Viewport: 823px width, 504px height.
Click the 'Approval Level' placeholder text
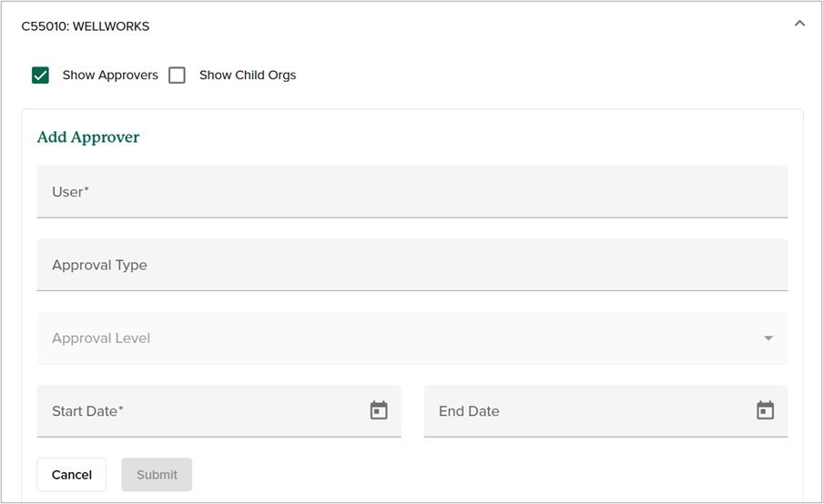pos(101,338)
